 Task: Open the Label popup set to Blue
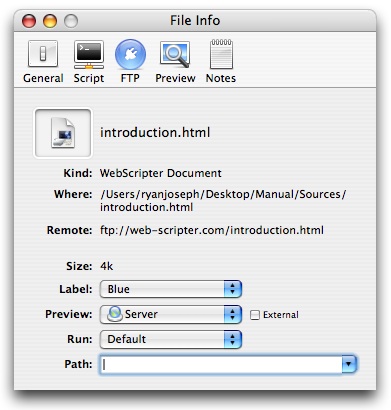coord(171,289)
